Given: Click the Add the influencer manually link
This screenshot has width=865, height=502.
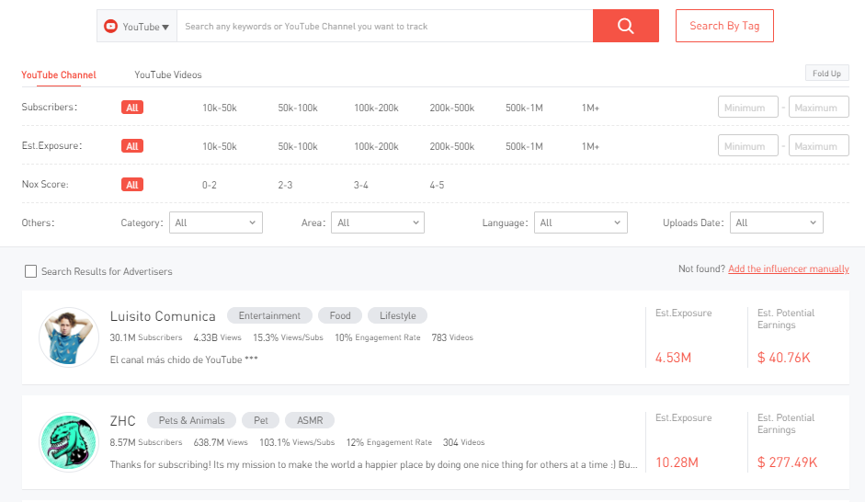Looking at the screenshot, I should [x=788, y=269].
